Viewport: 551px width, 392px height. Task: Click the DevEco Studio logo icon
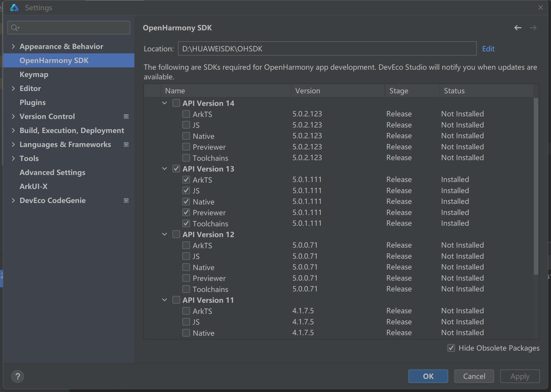point(14,8)
